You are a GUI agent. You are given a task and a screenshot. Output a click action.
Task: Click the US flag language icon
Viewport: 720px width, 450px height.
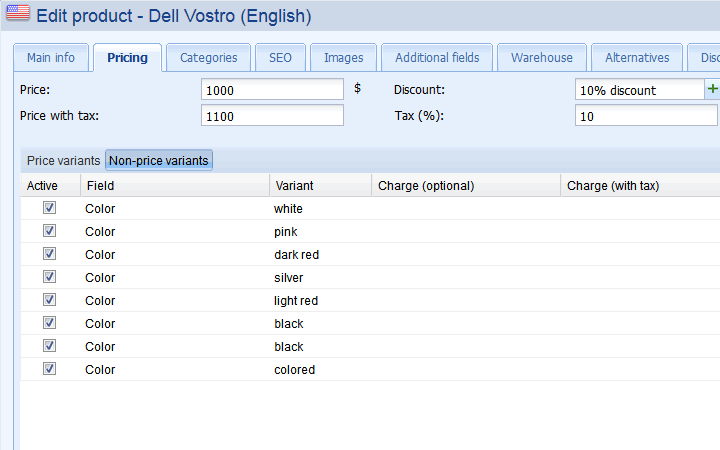pyautogui.click(x=18, y=12)
